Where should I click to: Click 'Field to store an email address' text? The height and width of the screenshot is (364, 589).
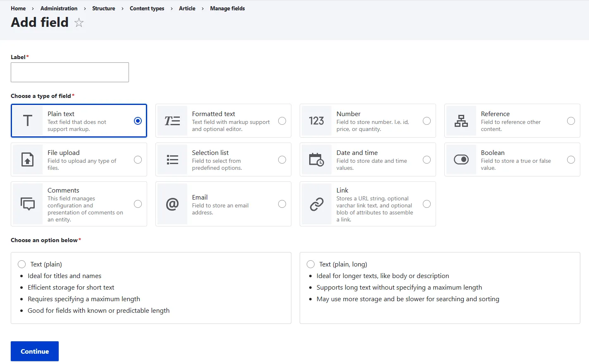pos(220,209)
